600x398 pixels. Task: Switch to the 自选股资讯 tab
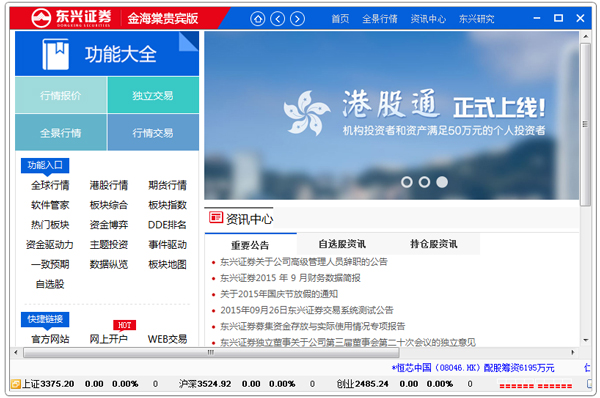point(342,244)
